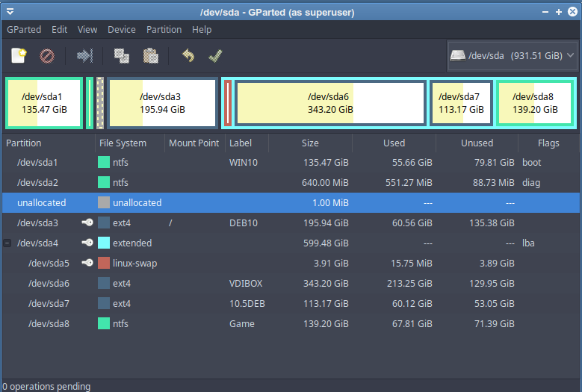Click the Delete partition toolbar icon
This screenshot has width=582, height=392.
47,56
